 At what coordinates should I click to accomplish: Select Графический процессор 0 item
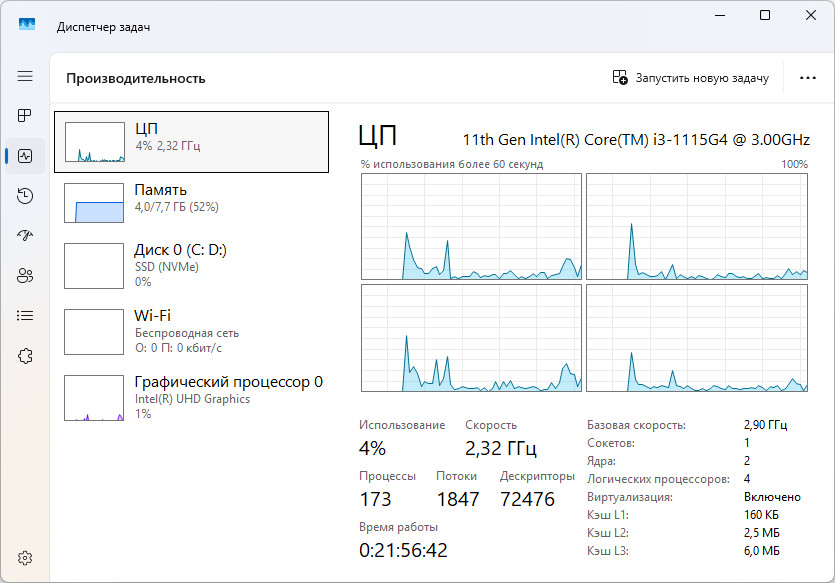[191, 398]
